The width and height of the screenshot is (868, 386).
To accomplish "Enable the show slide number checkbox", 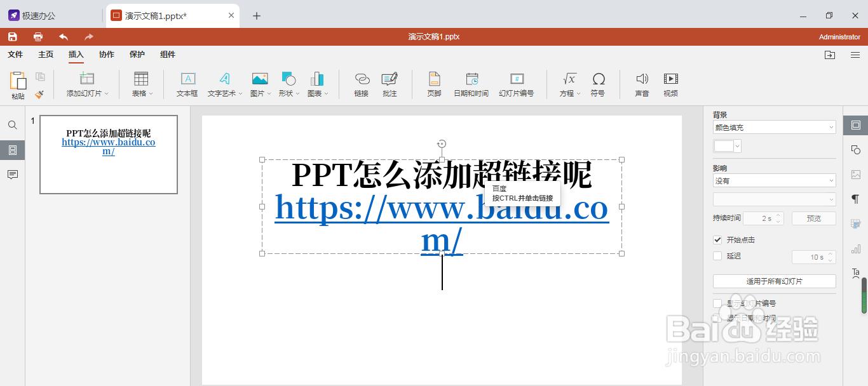I will pyautogui.click(x=717, y=303).
